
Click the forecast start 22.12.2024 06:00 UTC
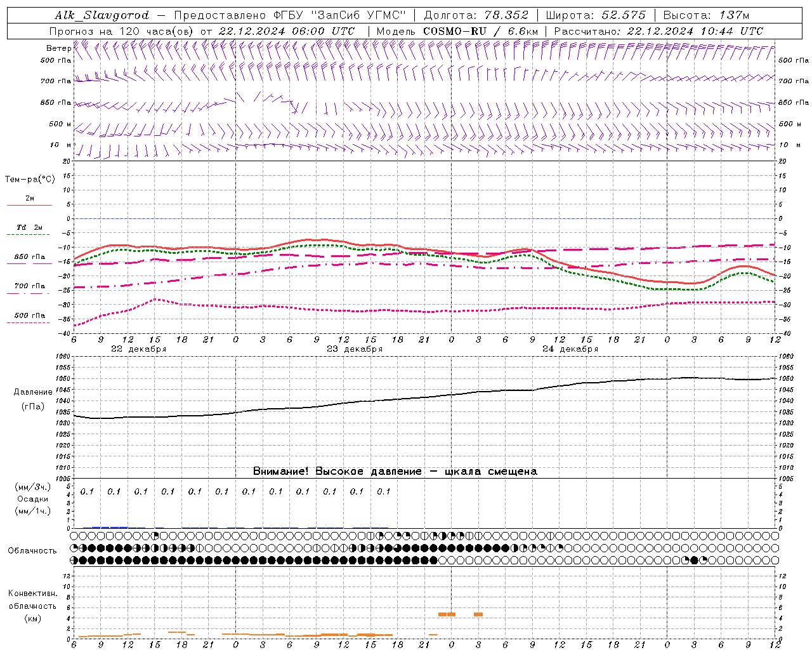(x=286, y=31)
